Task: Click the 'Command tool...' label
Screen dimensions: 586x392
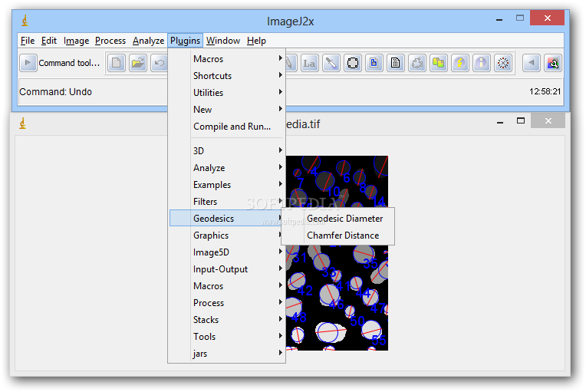Action: point(69,63)
